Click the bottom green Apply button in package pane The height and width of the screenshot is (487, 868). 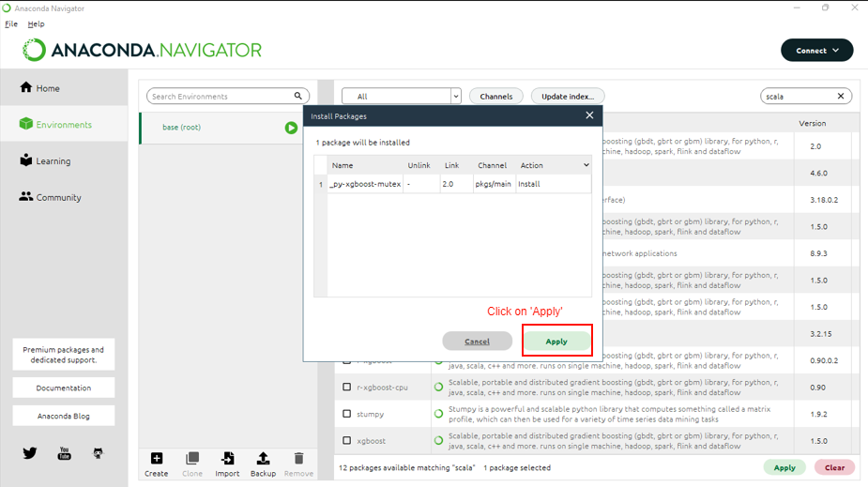(784, 467)
